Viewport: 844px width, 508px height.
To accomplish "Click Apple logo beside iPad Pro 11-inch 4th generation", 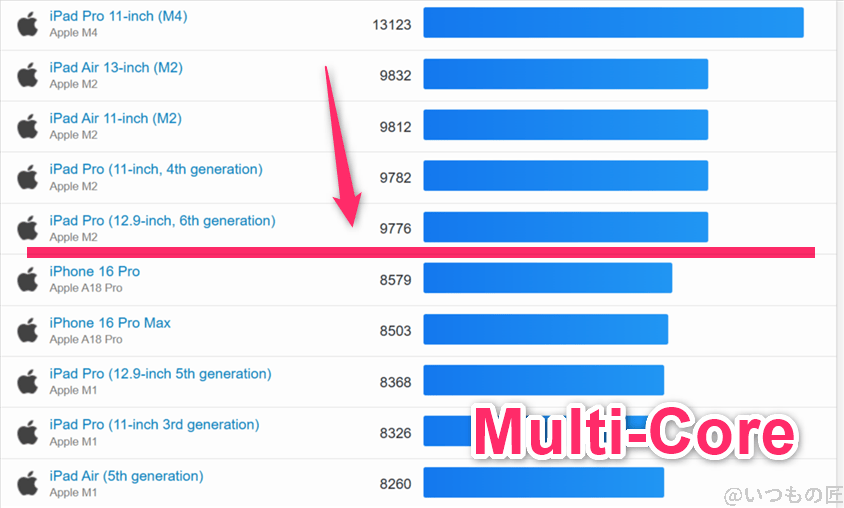I will [x=27, y=177].
